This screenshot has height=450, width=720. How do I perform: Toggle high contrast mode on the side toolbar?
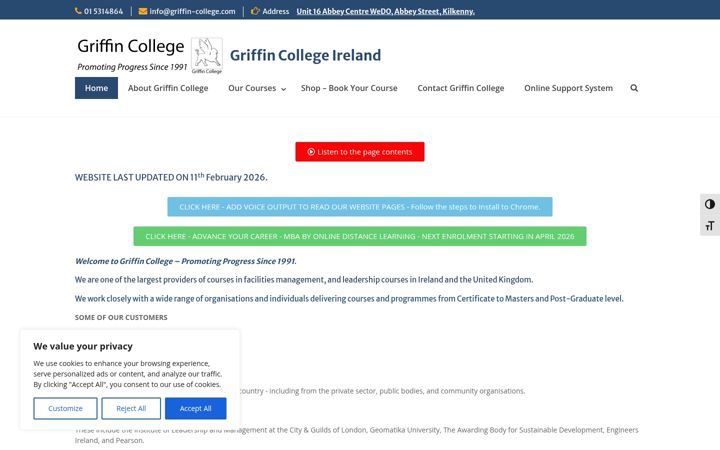[710, 204]
